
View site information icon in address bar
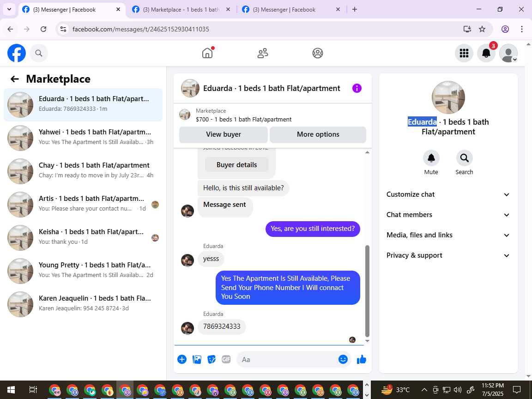63,29
